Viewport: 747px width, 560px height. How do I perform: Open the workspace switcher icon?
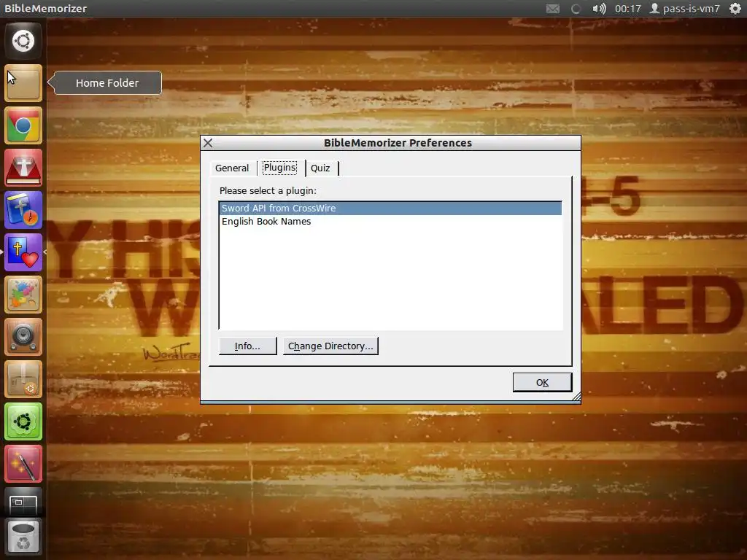tap(23, 503)
